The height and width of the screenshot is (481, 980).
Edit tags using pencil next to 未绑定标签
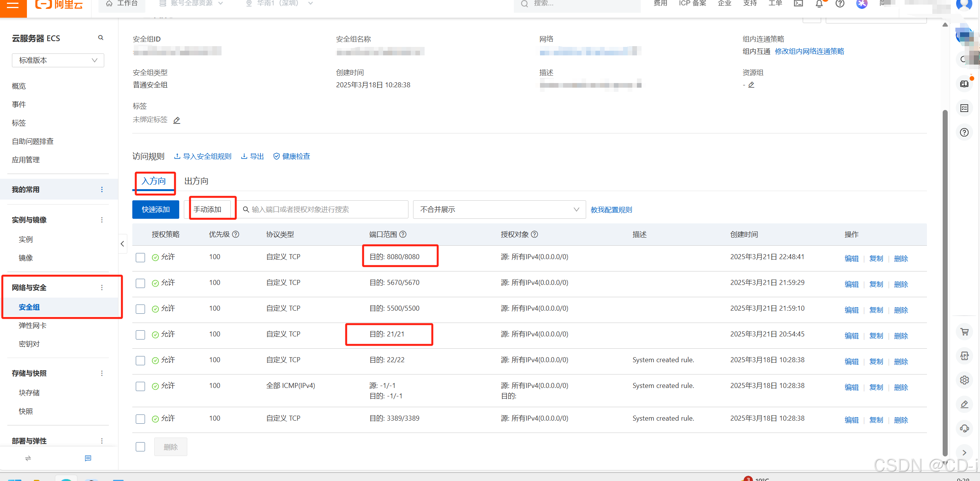click(x=177, y=120)
